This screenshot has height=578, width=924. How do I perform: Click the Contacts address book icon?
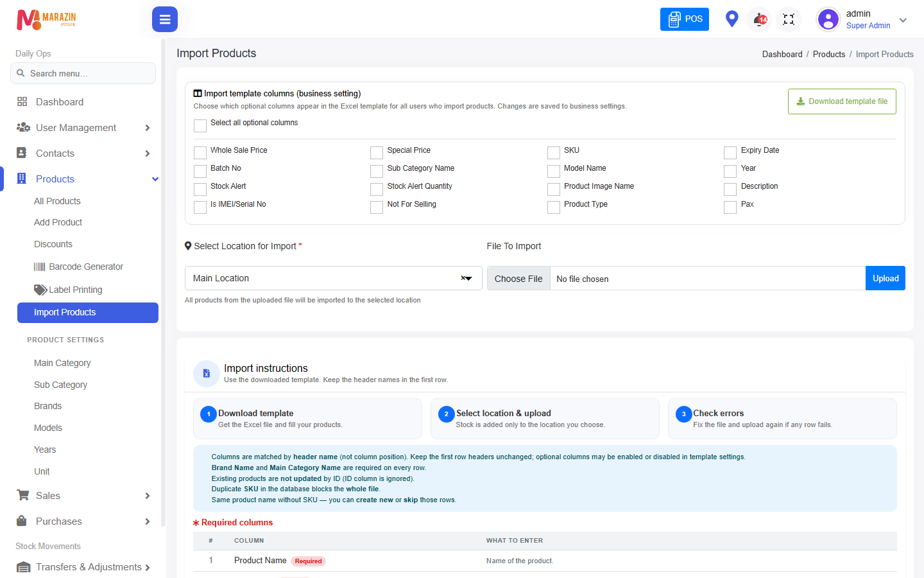coord(22,153)
